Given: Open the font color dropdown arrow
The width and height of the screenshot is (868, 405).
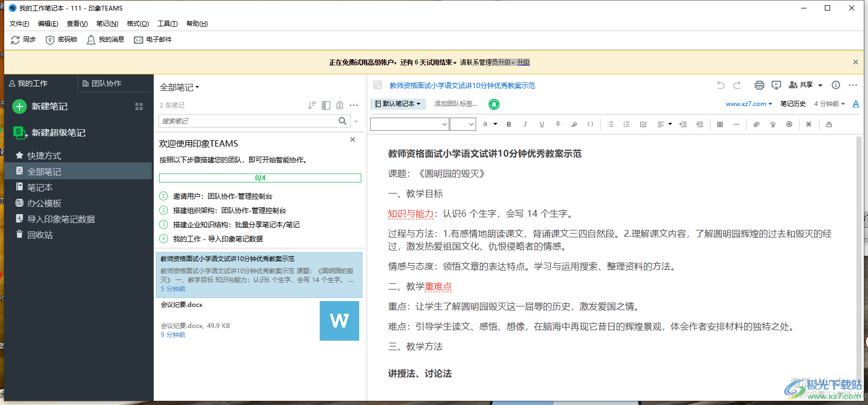Looking at the screenshot, I should pyautogui.click(x=495, y=124).
